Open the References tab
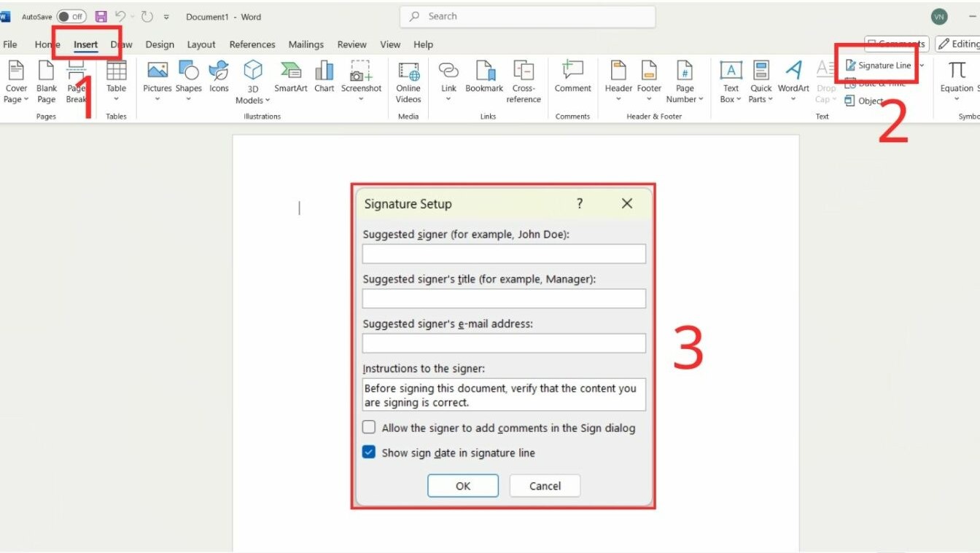The image size is (980, 553). [252, 44]
